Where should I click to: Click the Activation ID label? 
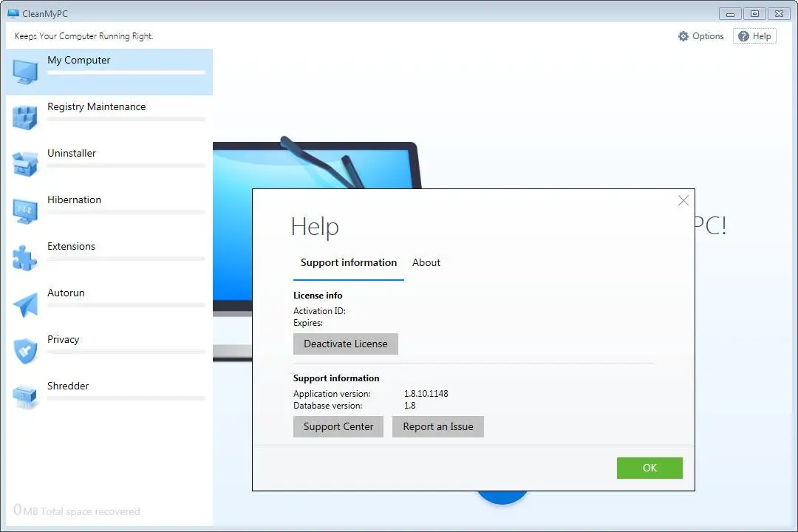(320, 311)
